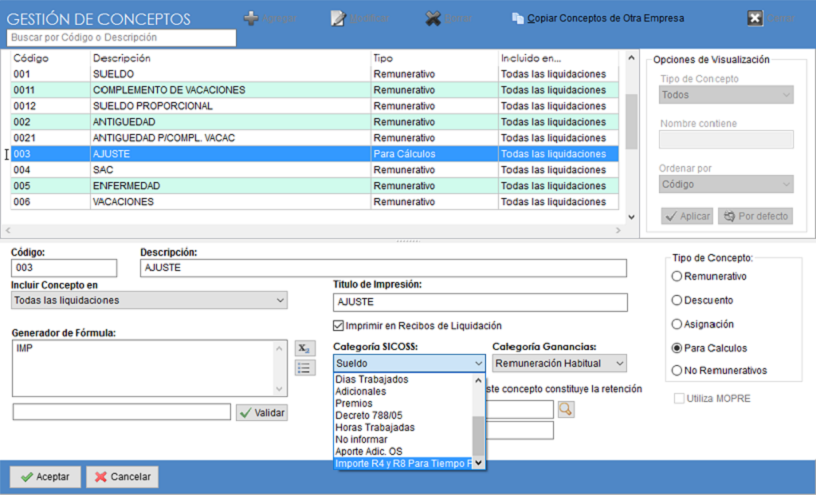The height and width of the screenshot is (495, 816).
Task: Collapse the Categoría SICOSS combo box
Action: (477, 363)
